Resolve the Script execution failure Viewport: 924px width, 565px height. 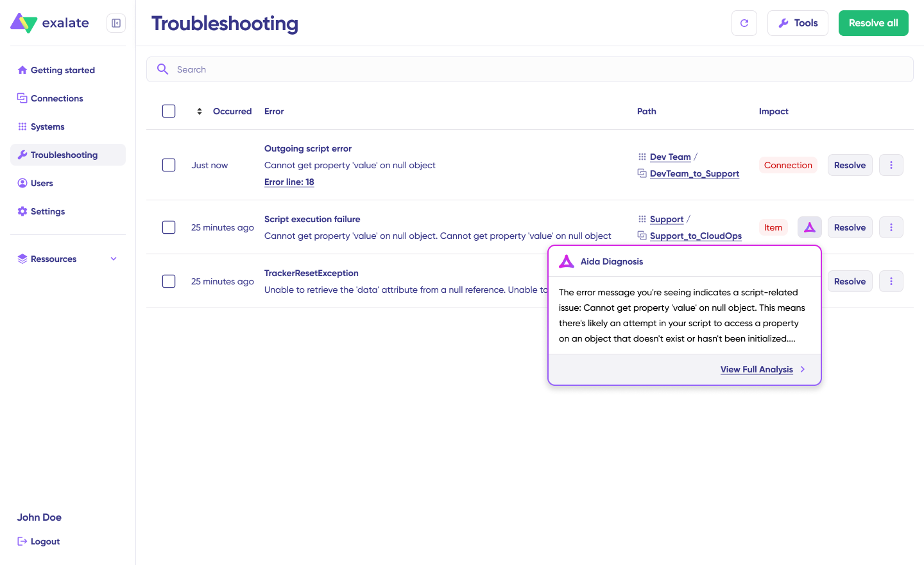tap(850, 227)
